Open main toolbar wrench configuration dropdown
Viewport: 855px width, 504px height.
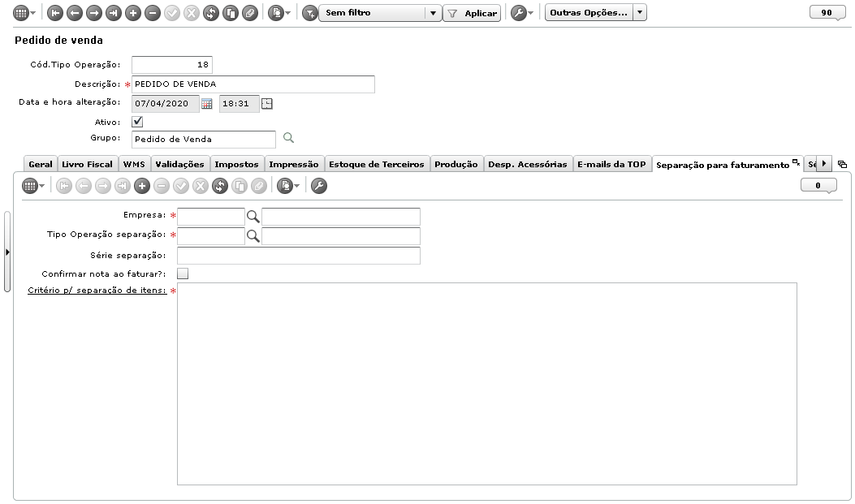point(522,13)
